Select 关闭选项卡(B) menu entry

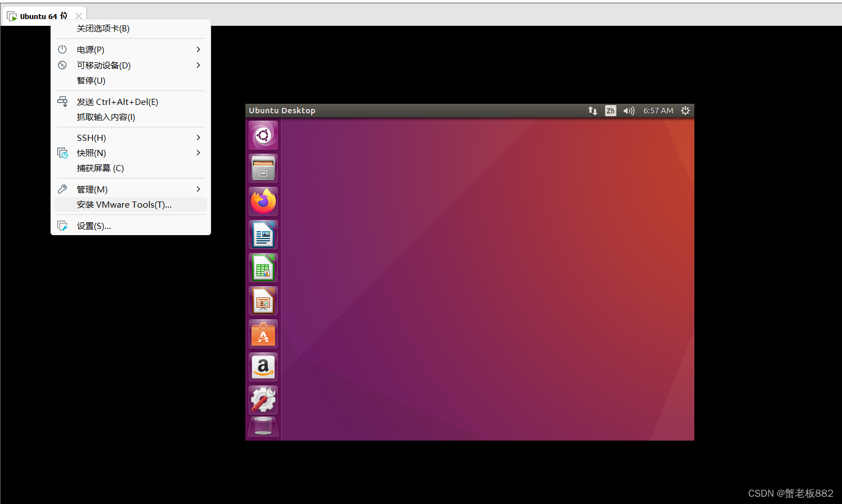point(131,29)
